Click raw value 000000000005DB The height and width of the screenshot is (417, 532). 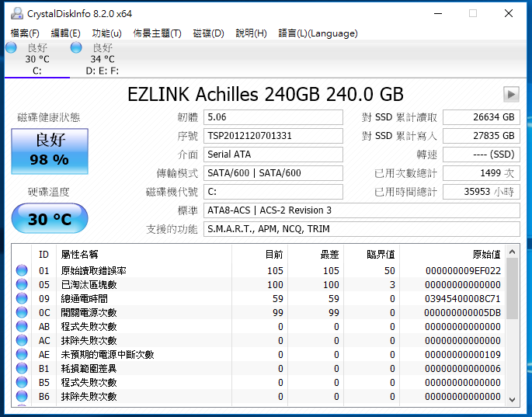click(462, 312)
